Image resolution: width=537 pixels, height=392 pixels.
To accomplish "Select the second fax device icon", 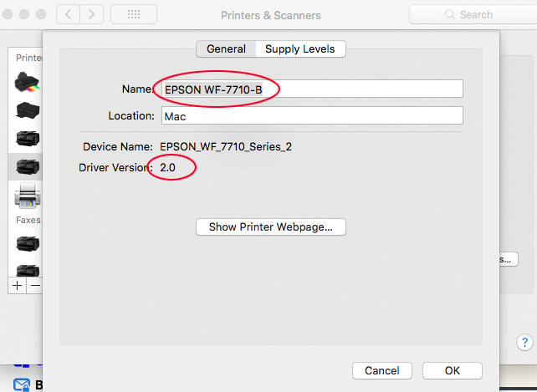I will click(28, 270).
